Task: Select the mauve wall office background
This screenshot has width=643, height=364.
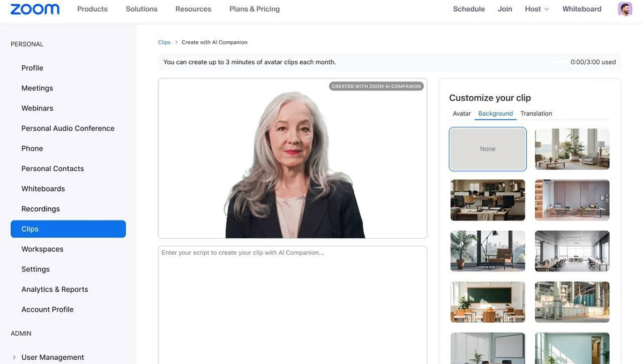Action: click(x=572, y=200)
